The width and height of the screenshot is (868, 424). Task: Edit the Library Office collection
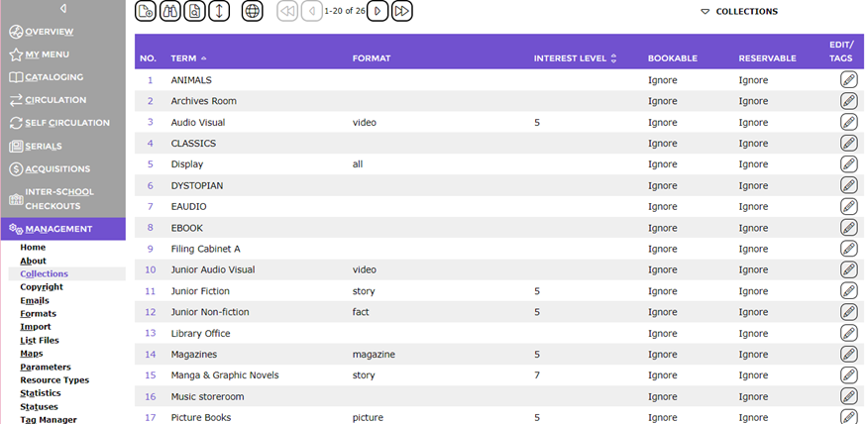click(x=848, y=333)
